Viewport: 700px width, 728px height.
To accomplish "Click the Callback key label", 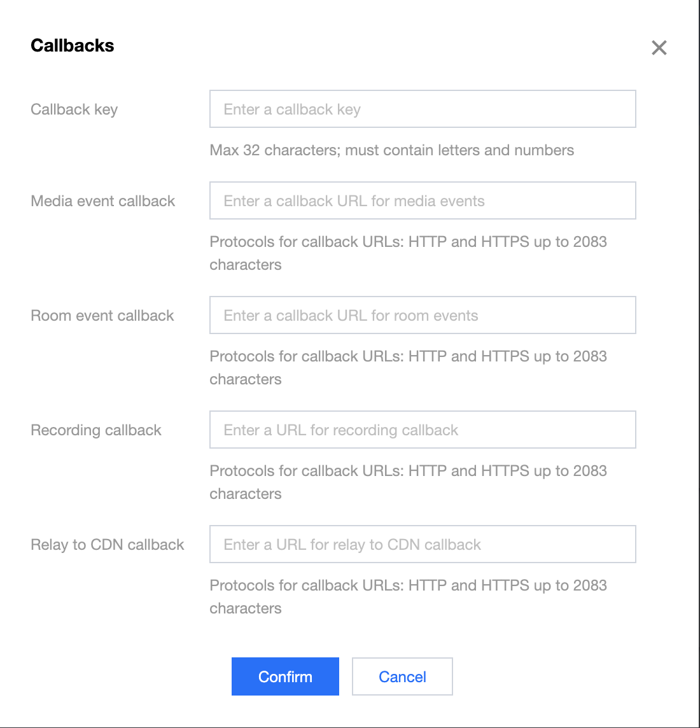I will 74,109.
